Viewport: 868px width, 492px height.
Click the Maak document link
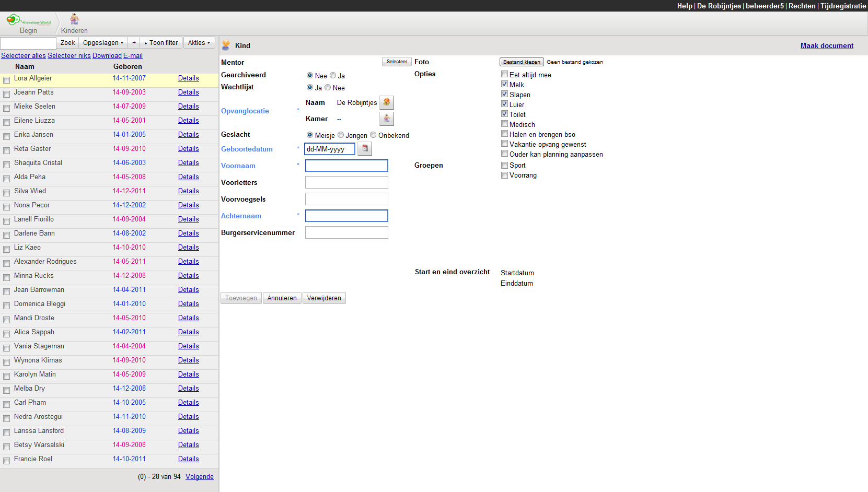coord(827,46)
